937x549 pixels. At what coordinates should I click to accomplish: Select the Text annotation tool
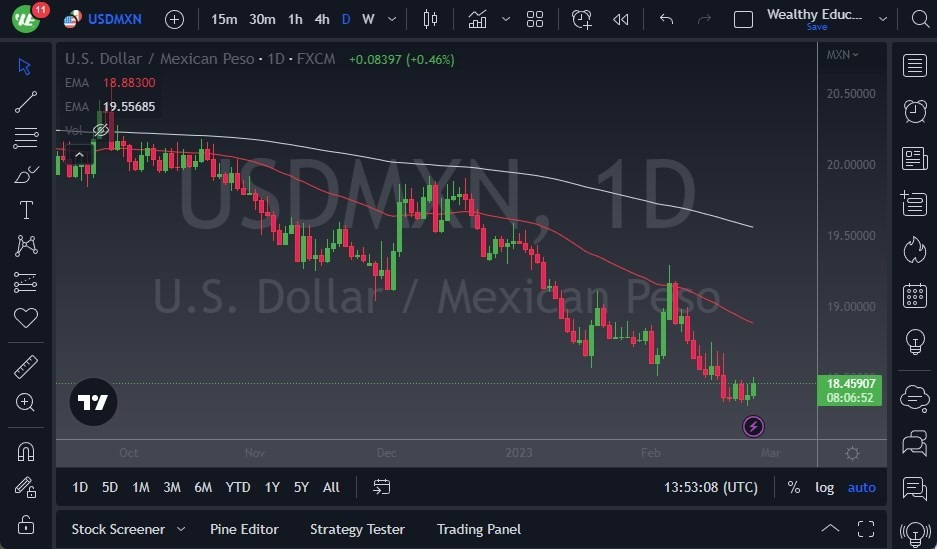25,210
